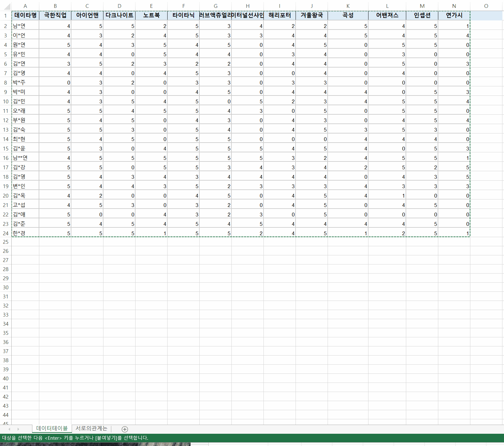Select row 12 header
504x446 pixels.
tap(6, 120)
